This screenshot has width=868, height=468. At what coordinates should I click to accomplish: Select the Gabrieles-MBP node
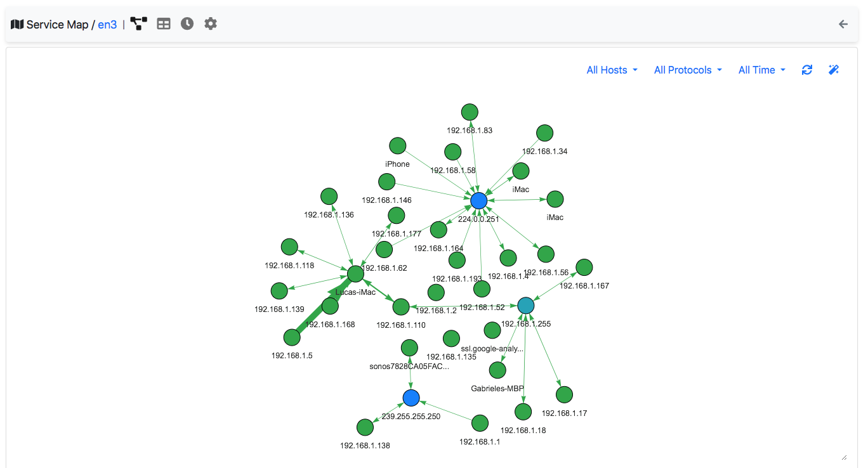tap(497, 370)
